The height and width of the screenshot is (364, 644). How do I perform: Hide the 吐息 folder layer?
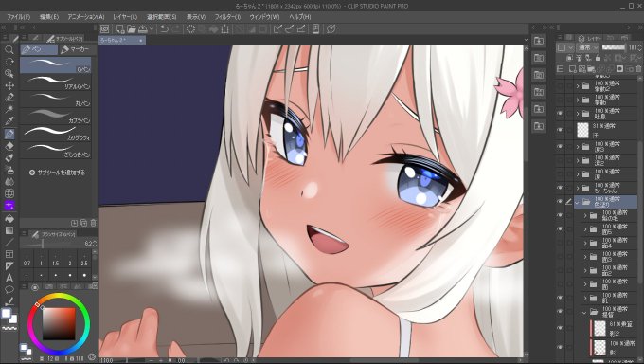pos(561,114)
